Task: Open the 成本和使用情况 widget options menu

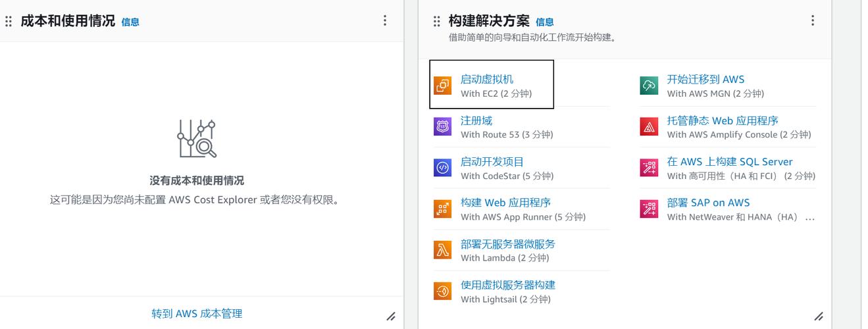Action: pos(385,20)
